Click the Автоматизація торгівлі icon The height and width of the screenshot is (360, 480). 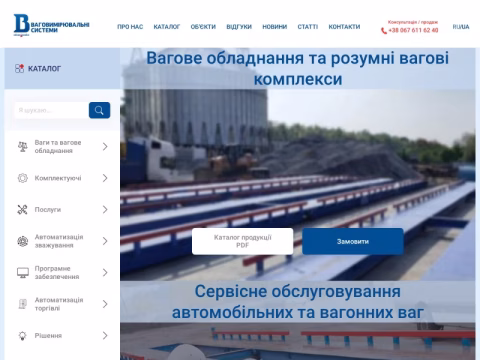23,304
